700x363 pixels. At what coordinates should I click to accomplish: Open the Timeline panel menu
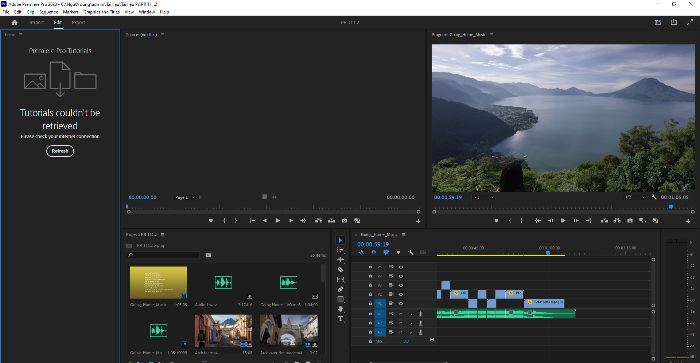[x=403, y=234]
